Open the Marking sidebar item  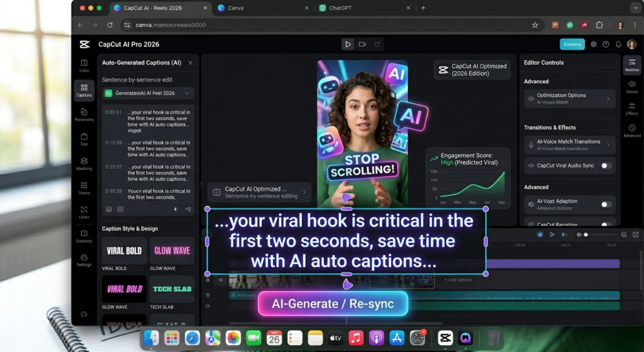coord(84,164)
